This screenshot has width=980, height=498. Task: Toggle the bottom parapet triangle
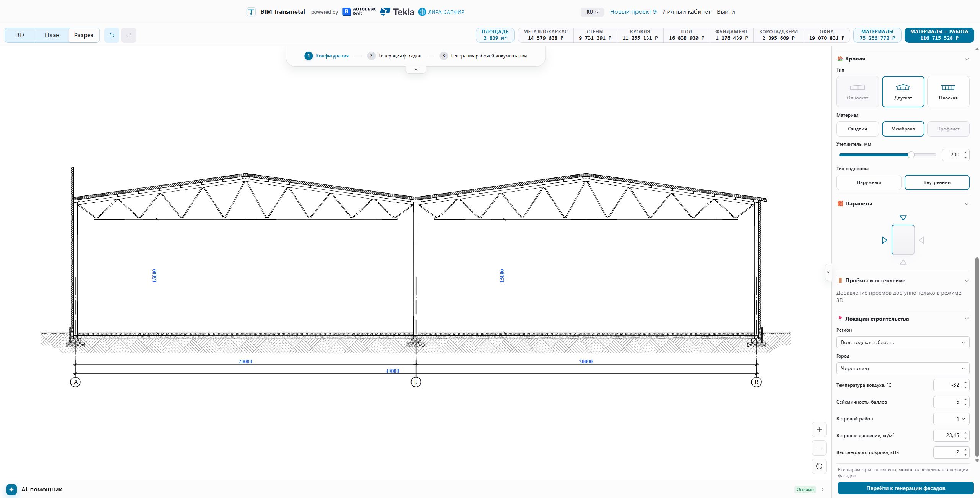tap(903, 262)
